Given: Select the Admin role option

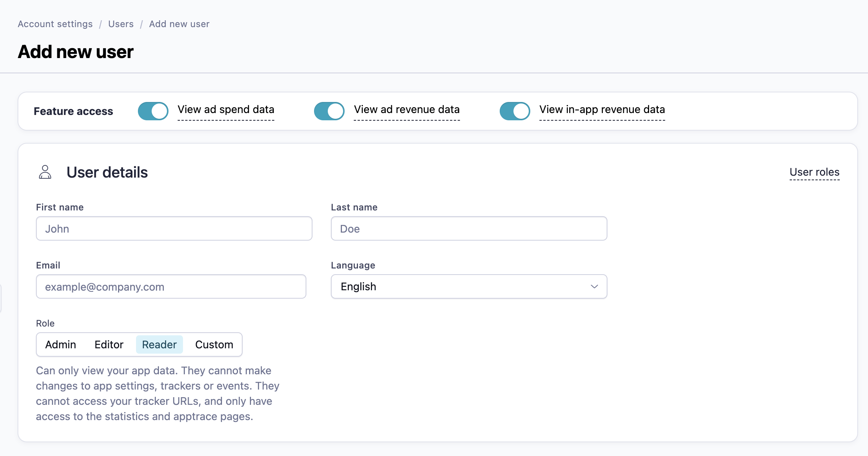Looking at the screenshot, I should tap(60, 344).
